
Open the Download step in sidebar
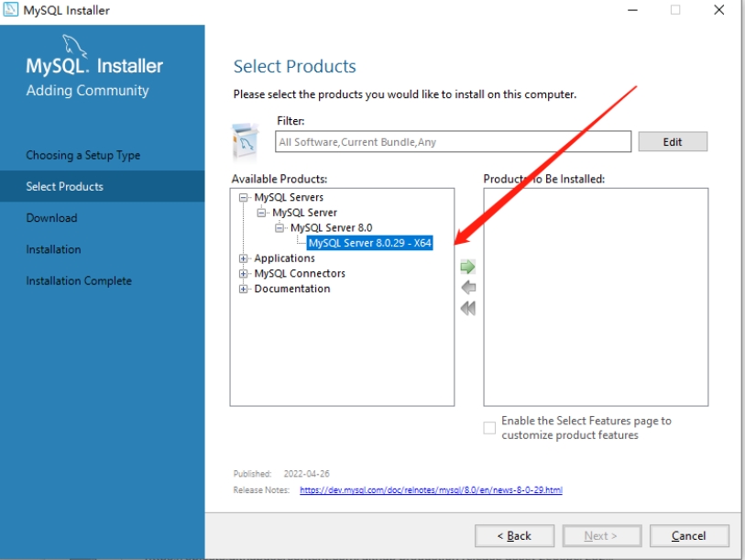click(x=52, y=218)
